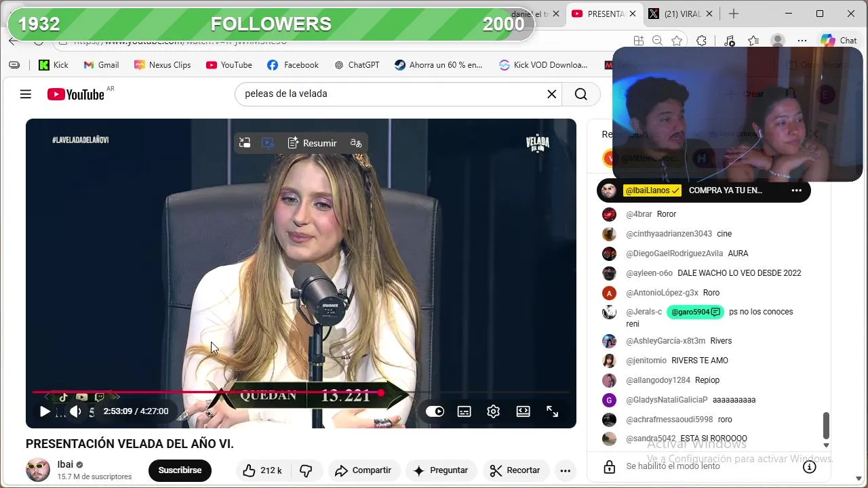
Task: Click the @garo5904 mention chip in chat
Action: tap(696, 312)
